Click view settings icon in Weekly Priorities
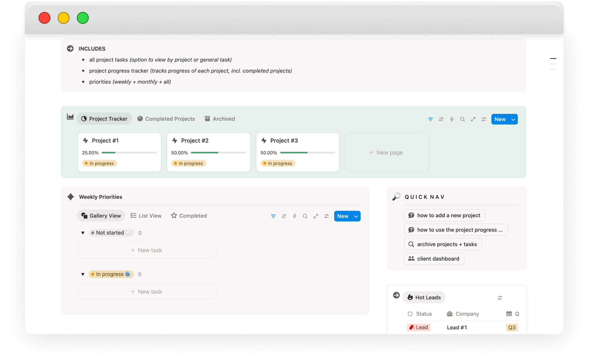This screenshot has width=591, height=364. (326, 216)
